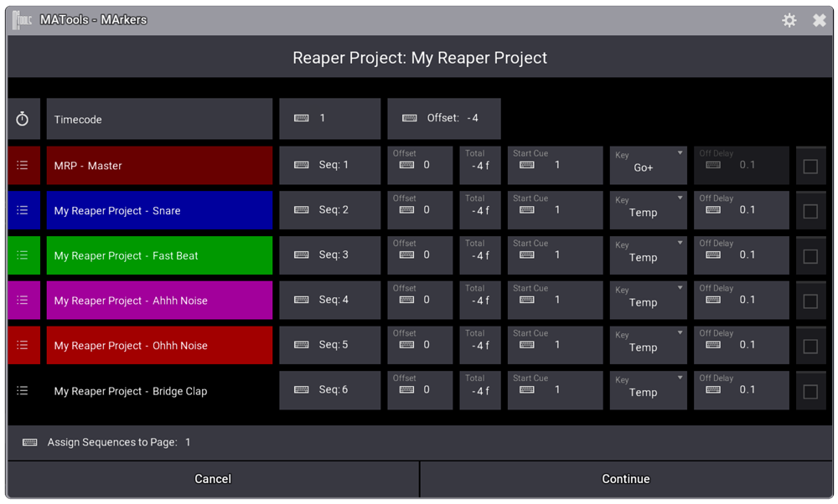Click Total -4 f cell in Snare row
838x504 pixels.
(480, 210)
